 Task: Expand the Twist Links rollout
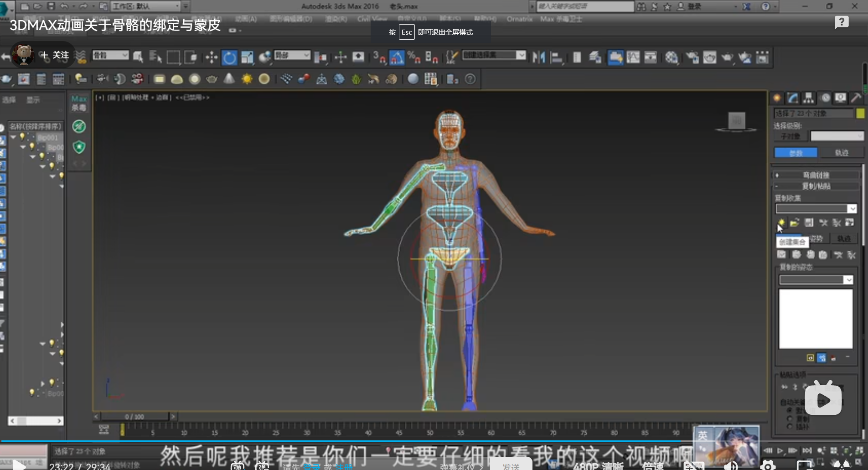coord(816,175)
